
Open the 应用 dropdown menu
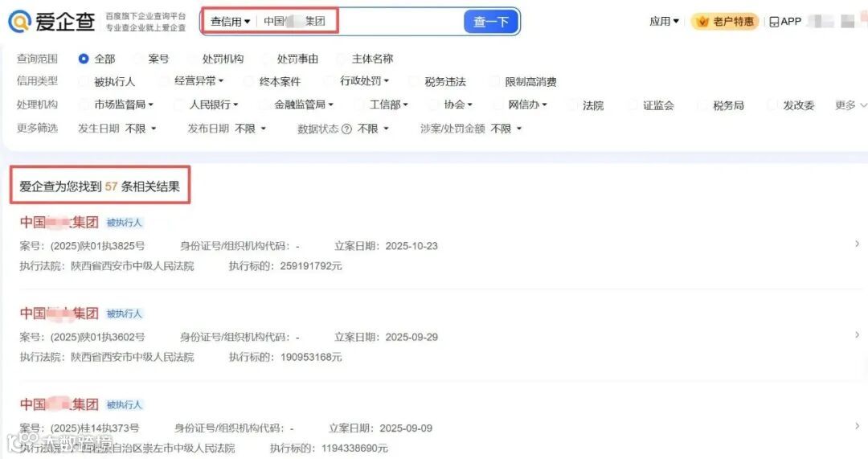[x=665, y=22]
